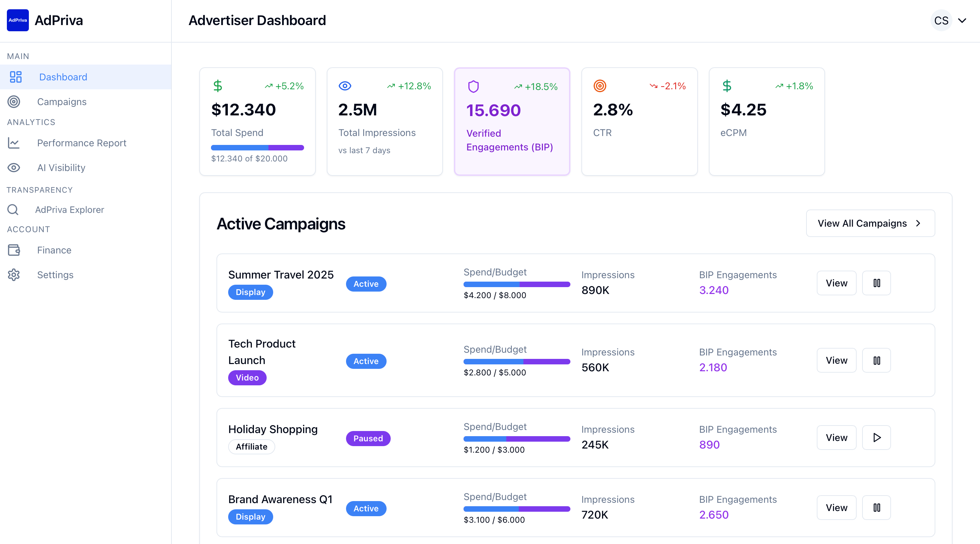Click the Campaigns target icon
The width and height of the screenshot is (980, 544).
pos(14,102)
